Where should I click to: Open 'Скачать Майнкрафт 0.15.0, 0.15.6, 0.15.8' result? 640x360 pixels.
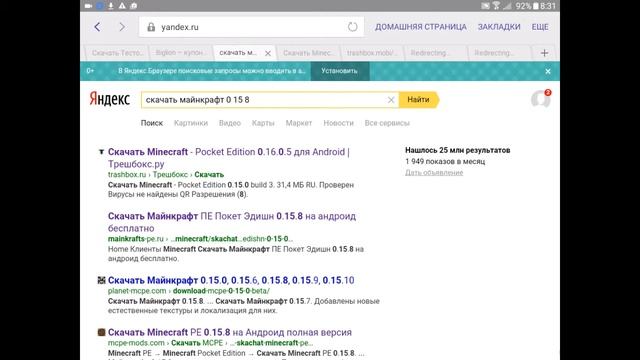231,280
